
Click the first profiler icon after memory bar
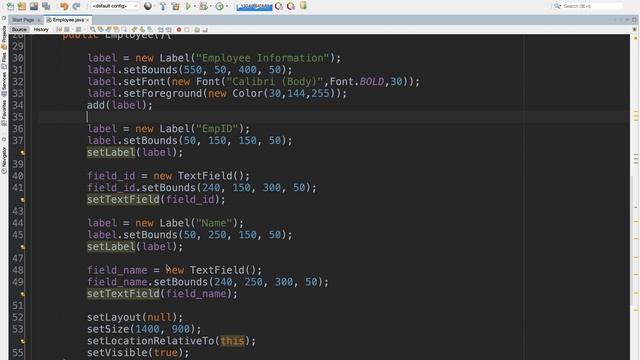tap(279, 6)
